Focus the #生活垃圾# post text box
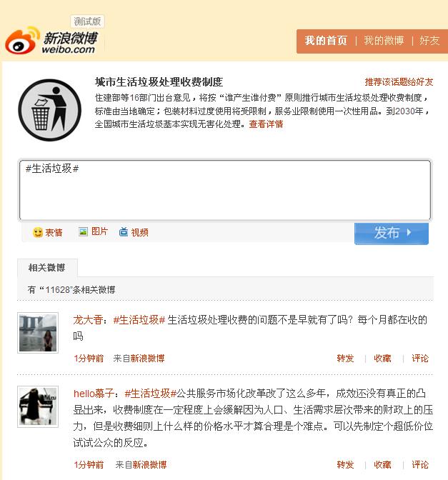The width and height of the screenshot is (448, 480). point(225,190)
